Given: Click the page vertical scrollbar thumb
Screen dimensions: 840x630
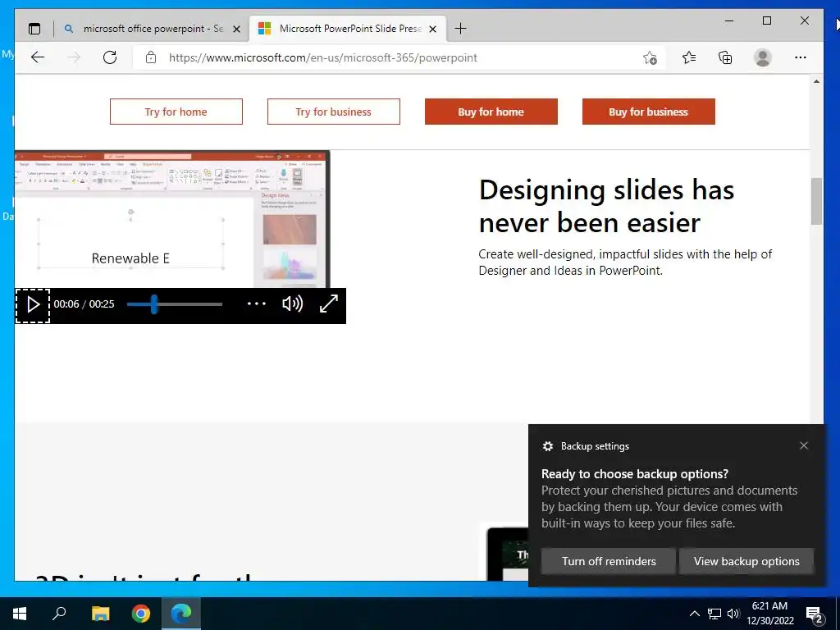Looking at the screenshot, I should point(816,202).
